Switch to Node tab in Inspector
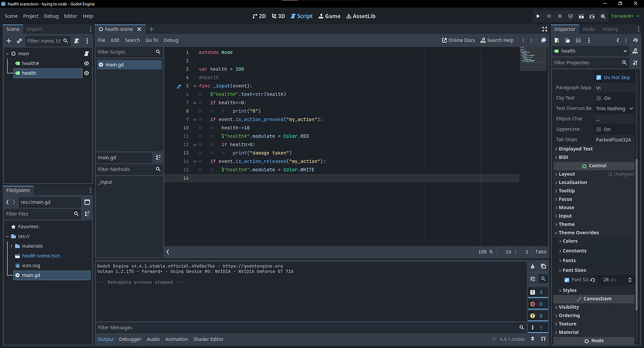 tap(589, 29)
